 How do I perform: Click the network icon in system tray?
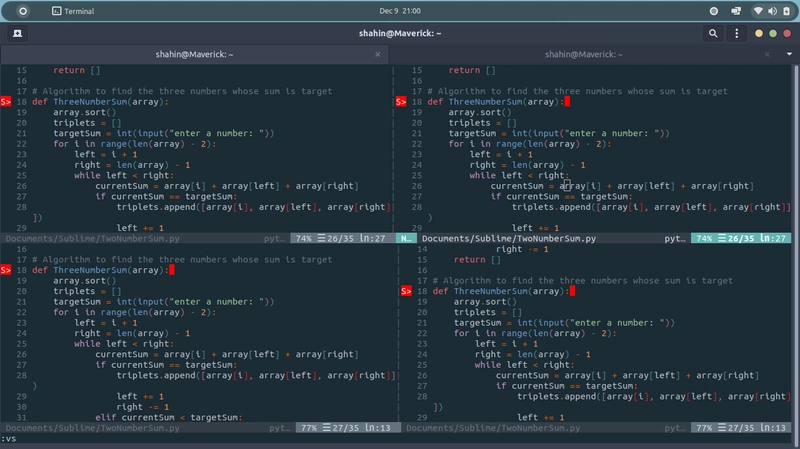coord(757,11)
